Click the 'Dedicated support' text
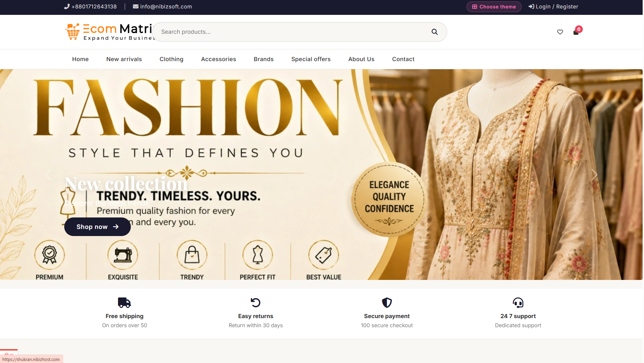The image size is (644, 363). click(x=518, y=326)
